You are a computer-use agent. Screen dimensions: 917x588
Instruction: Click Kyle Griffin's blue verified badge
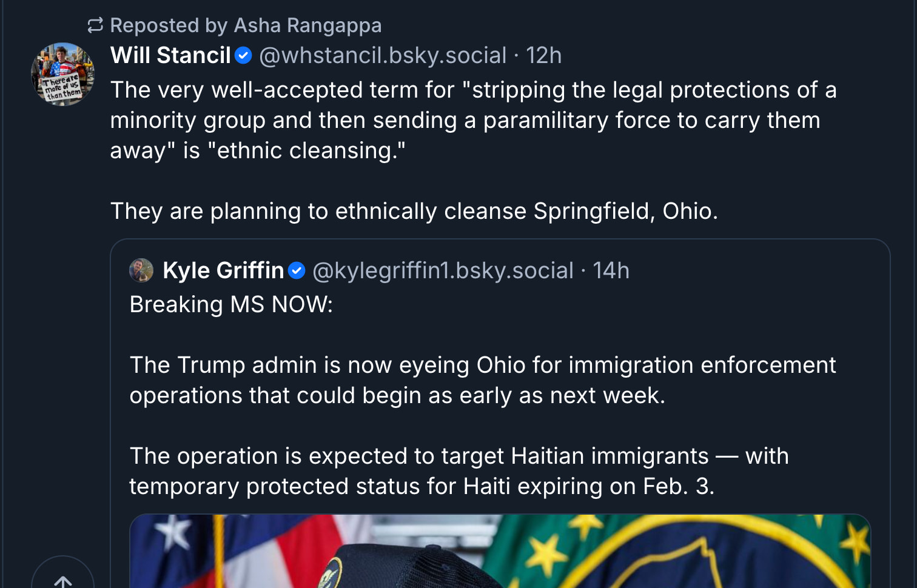click(297, 270)
